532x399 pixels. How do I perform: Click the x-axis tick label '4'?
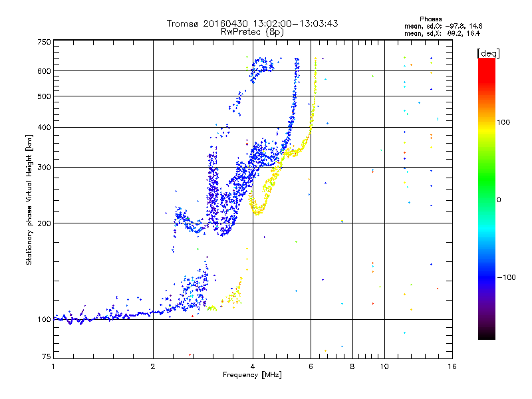[x=253, y=366]
